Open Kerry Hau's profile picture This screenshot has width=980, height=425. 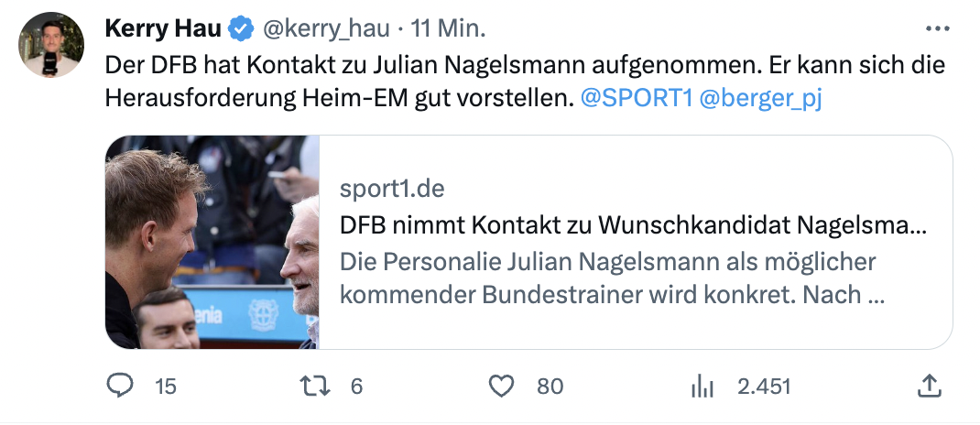[x=51, y=44]
